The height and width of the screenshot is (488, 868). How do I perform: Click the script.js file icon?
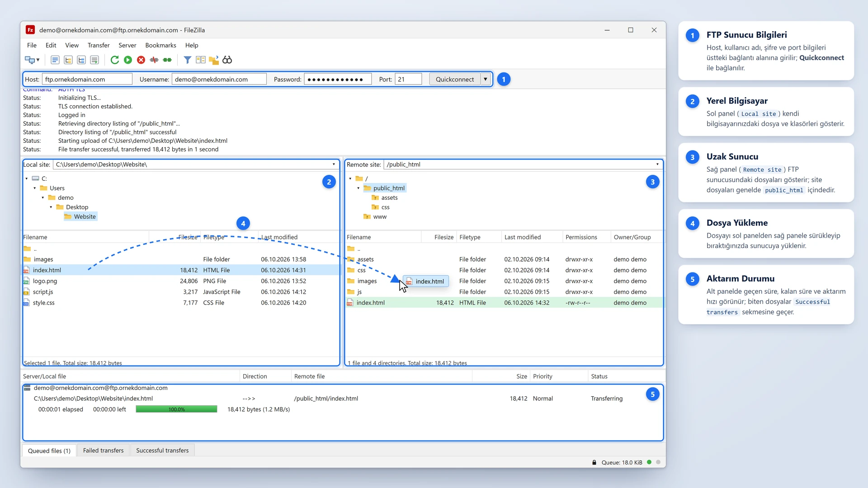pyautogui.click(x=27, y=292)
